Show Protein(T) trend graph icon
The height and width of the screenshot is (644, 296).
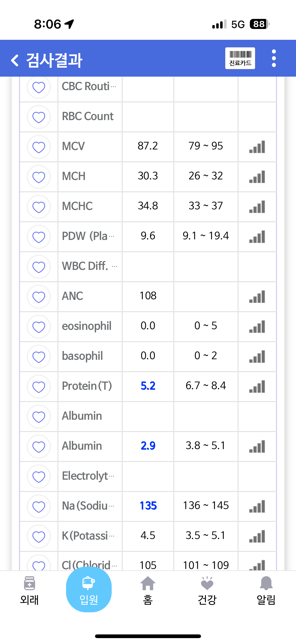tap(257, 387)
